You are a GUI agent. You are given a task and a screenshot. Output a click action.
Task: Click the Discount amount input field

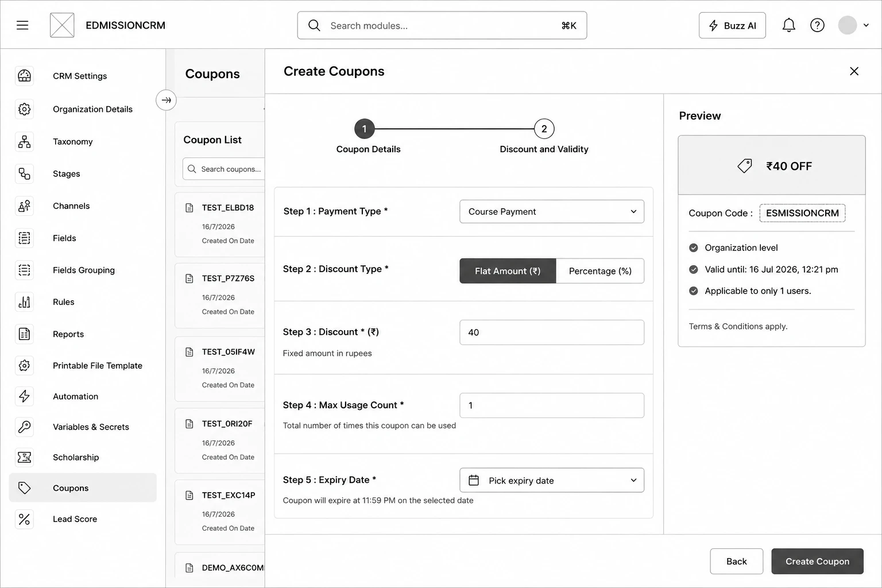pyautogui.click(x=552, y=332)
